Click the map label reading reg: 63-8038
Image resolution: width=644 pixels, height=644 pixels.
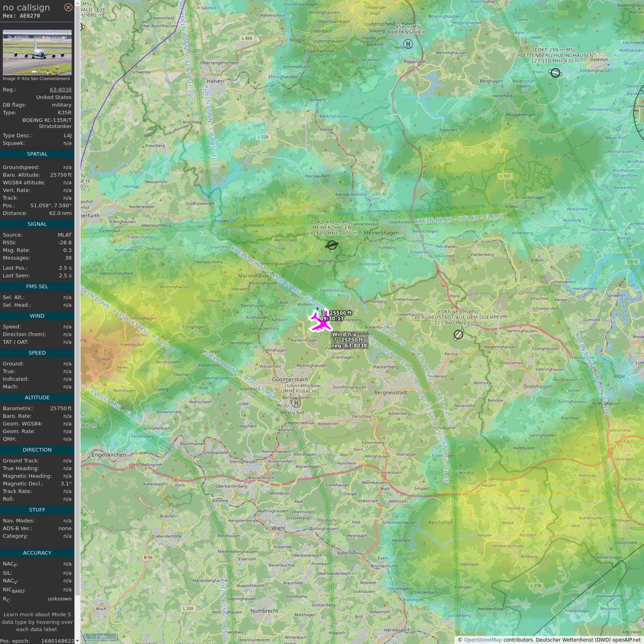click(349, 346)
